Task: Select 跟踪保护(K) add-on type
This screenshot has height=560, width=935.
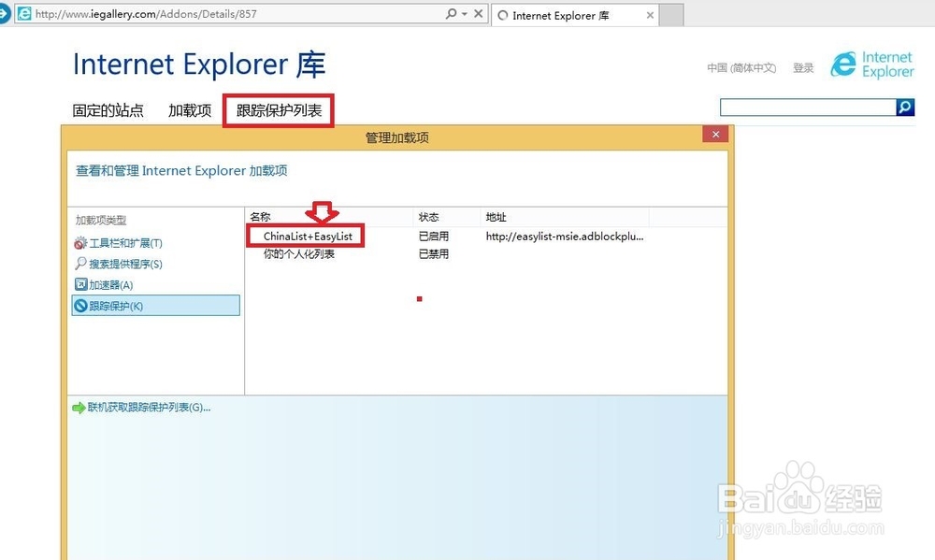Action: coord(155,306)
